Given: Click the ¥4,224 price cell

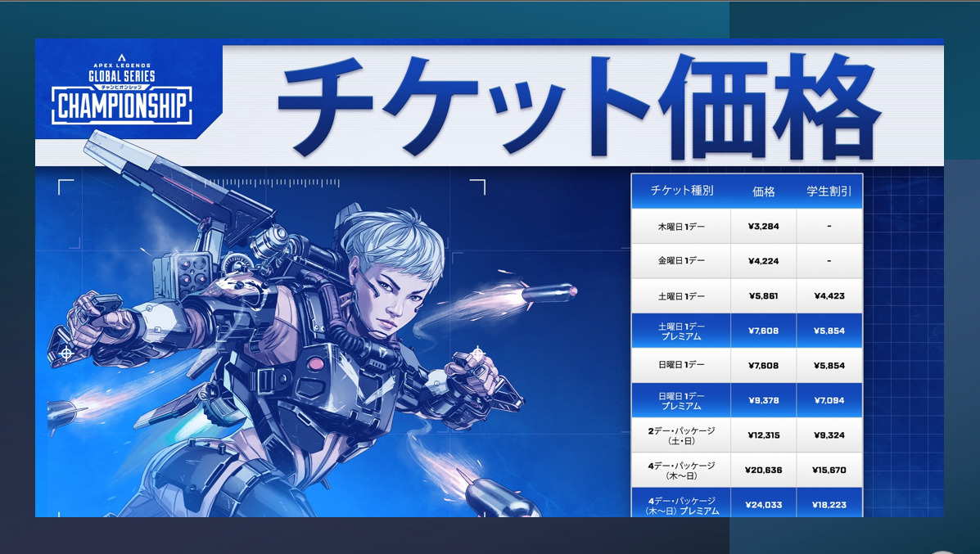Looking at the screenshot, I should tap(763, 261).
